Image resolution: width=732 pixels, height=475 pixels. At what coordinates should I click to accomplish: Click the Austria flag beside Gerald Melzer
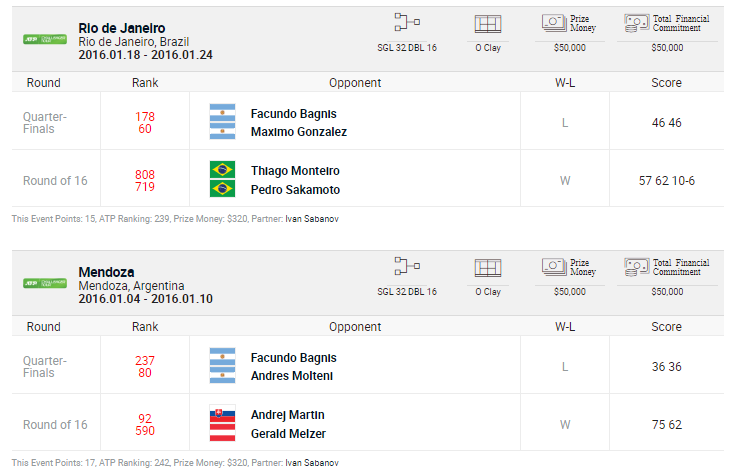click(x=222, y=432)
